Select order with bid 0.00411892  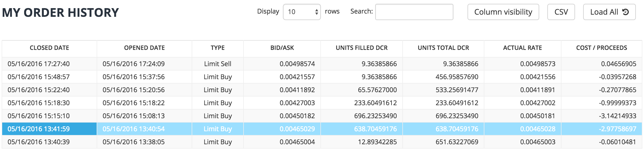[297, 90]
